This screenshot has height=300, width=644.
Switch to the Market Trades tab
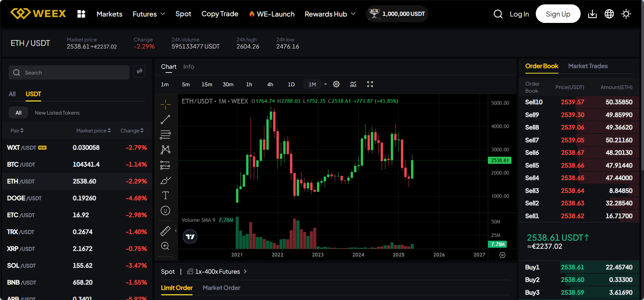(588, 66)
